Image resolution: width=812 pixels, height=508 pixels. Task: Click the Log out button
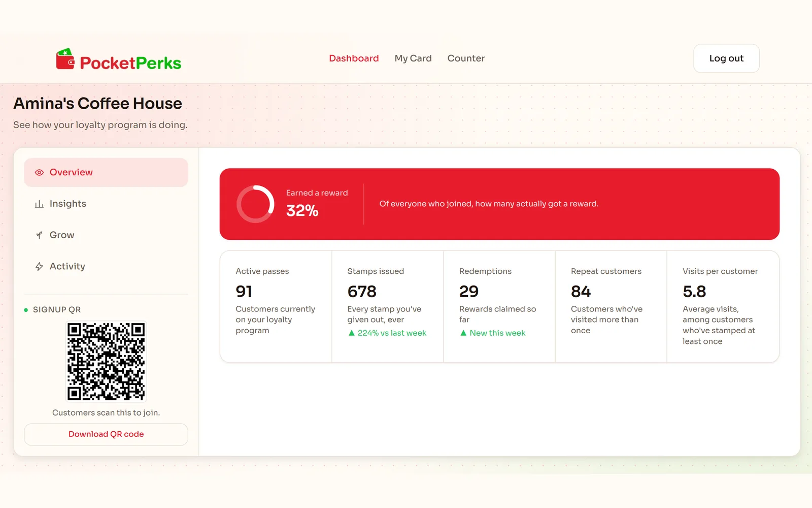coord(726,58)
